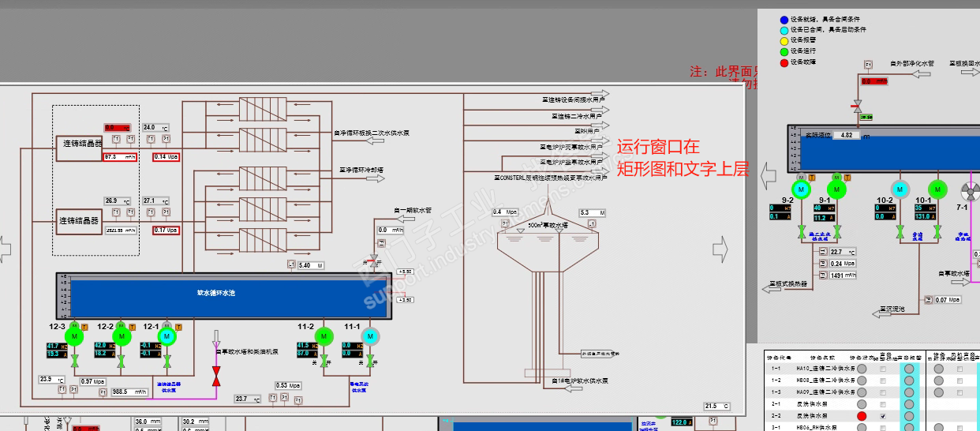Toggle checkbox in row 2-1 反洗供水泵
The width and height of the screenshot is (980, 431).
[882, 404]
